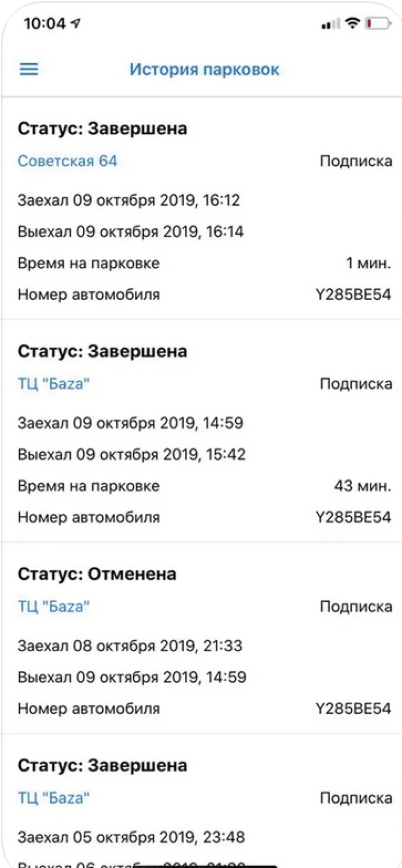Tap the battery indicator icon
The height and width of the screenshot is (868, 402).
[x=378, y=24]
